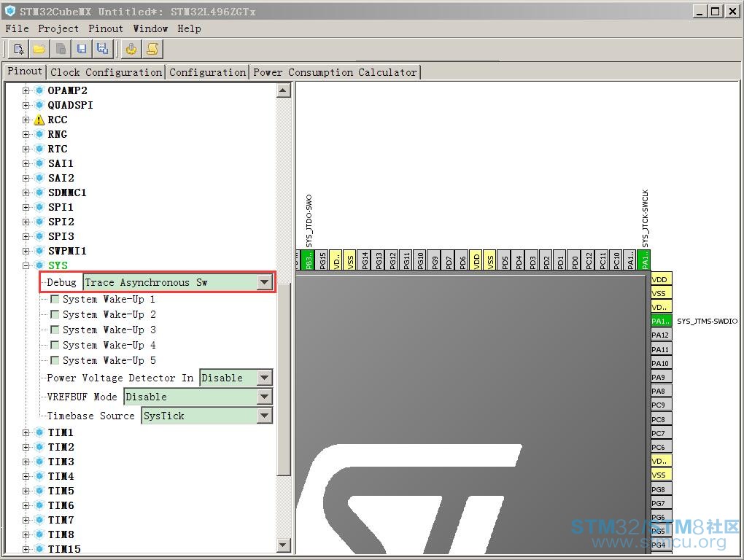Switch to the Clock Configuration tab
744x560 pixels.
tap(106, 72)
